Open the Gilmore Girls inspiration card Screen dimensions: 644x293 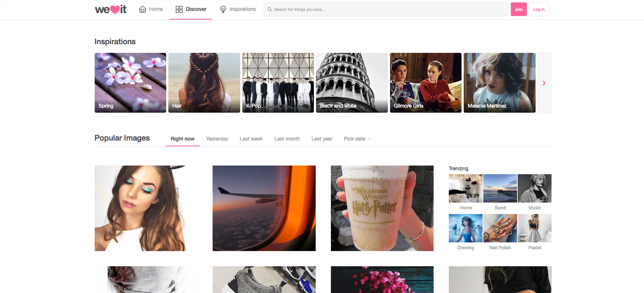pos(426,83)
